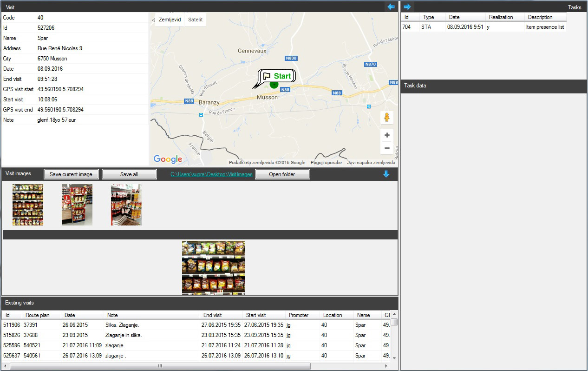Click the existing visits horizontal scrollbar
The height and width of the screenshot is (371, 588).
coord(160,366)
